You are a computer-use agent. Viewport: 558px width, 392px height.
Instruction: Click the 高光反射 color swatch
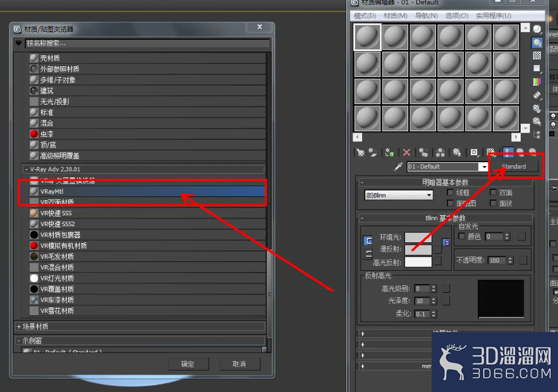tap(418, 263)
